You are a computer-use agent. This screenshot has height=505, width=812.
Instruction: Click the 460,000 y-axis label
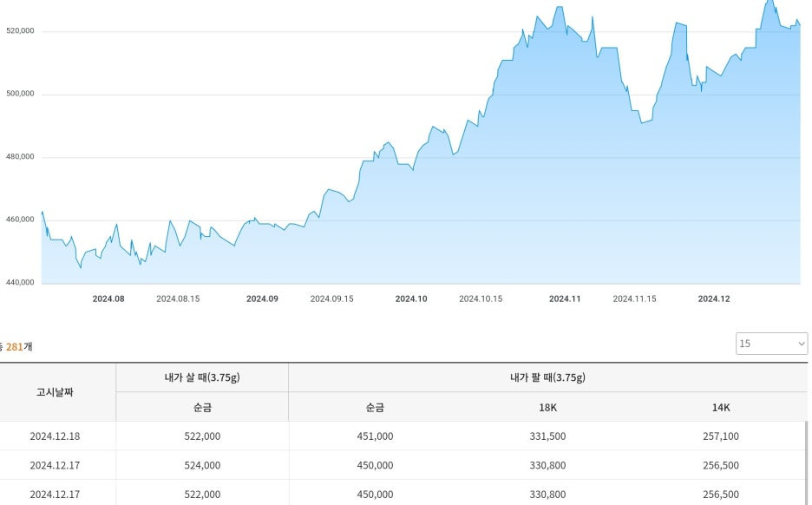[20, 220]
